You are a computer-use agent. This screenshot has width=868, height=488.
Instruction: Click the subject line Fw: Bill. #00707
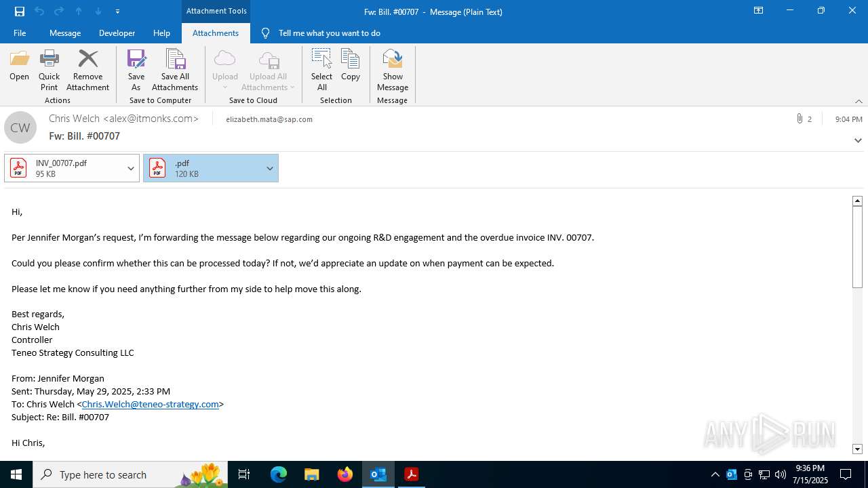pyautogui.click(x=84, y=136)
